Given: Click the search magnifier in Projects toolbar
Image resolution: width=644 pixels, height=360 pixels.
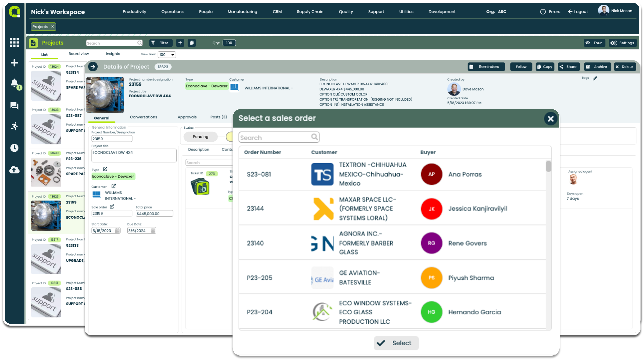Looking at the screenshot, I should point(139,43).
